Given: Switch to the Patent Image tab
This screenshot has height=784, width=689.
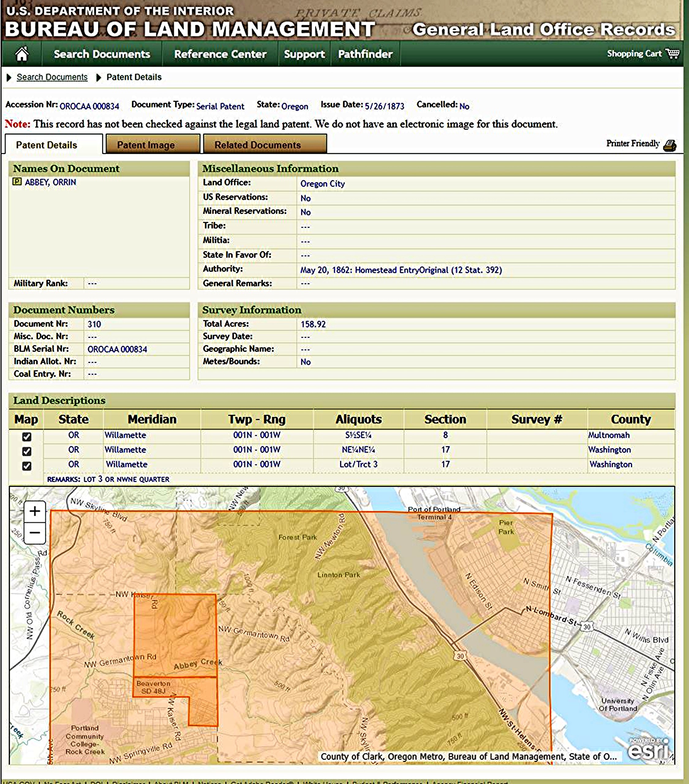Looking at the screenshot, I should pos(153,145).
